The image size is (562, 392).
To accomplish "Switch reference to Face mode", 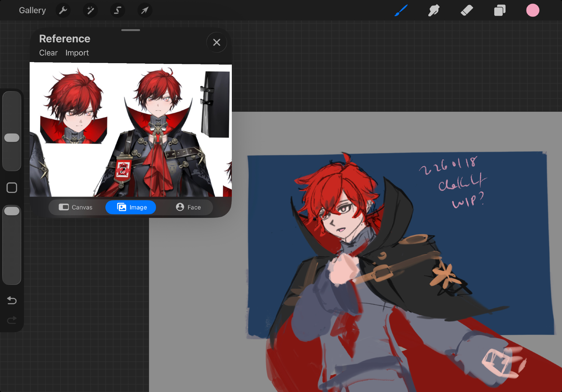I will [188, 207].
